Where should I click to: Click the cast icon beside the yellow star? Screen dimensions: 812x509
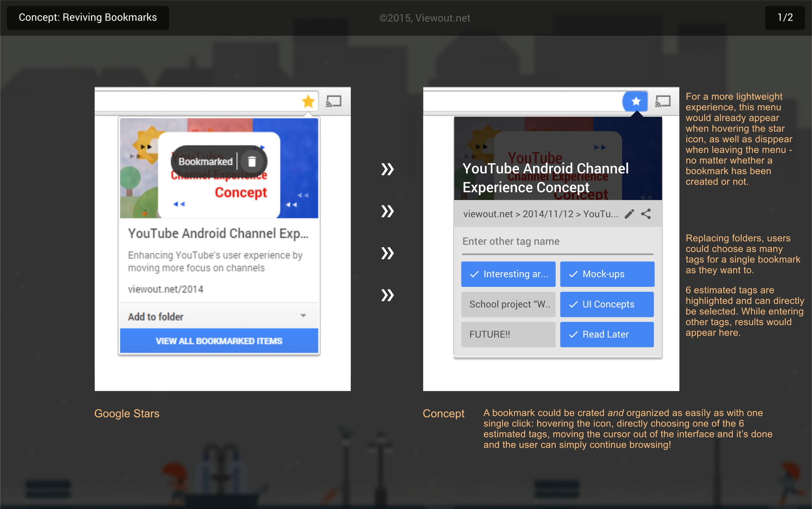click(334, 101)
